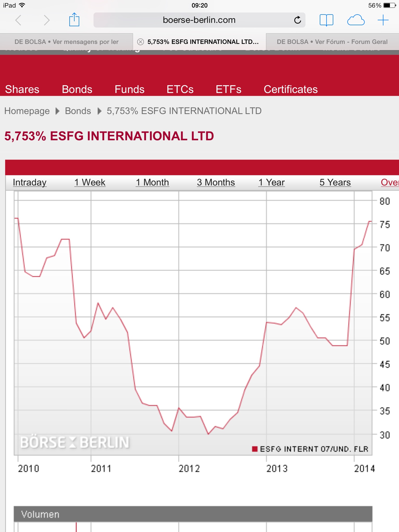399x532 pixels.
Task: Close the ESFG INTERNATIONAL tab with the X icon
Action: pos(141,42)
